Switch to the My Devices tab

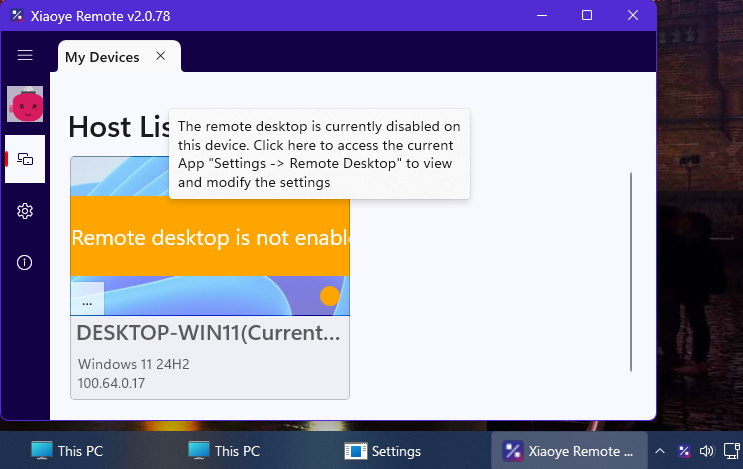coord(102,57)
